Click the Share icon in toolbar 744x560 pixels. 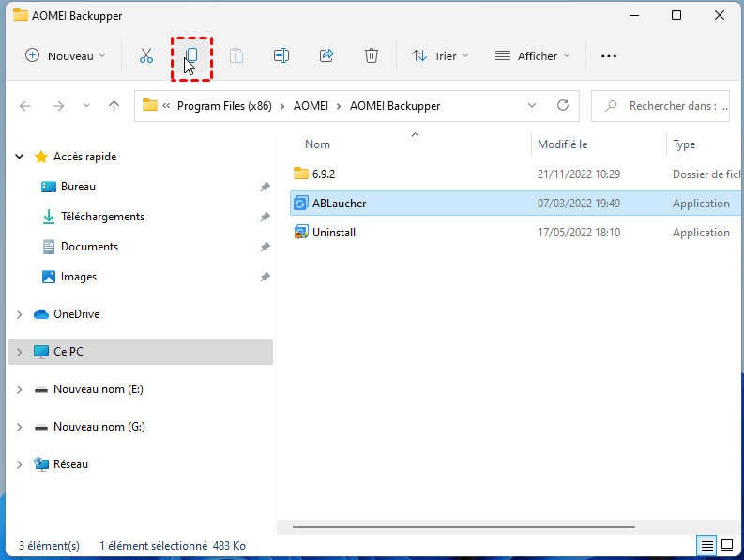(x=326, y=56)
